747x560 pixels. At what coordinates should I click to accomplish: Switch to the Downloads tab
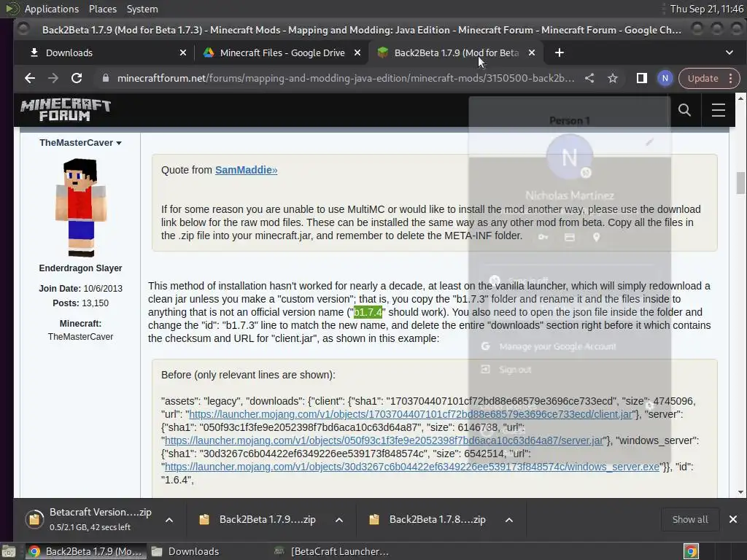[104, 52]
